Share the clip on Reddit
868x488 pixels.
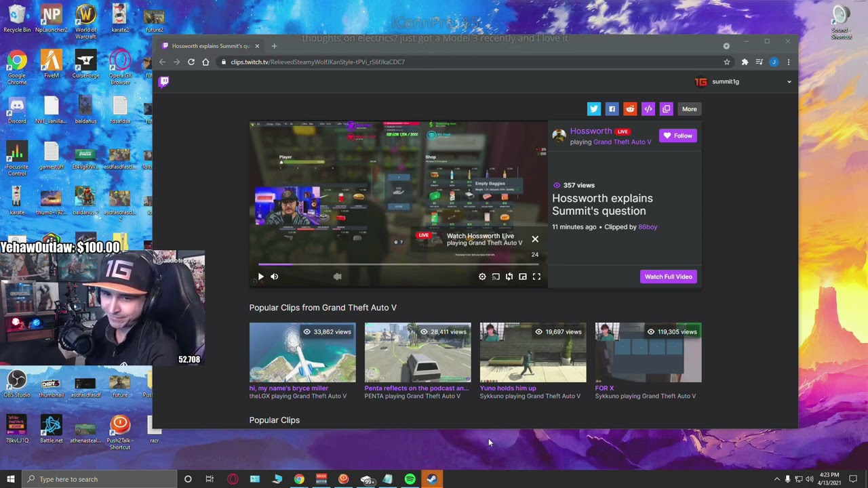(x=630, y=109)
